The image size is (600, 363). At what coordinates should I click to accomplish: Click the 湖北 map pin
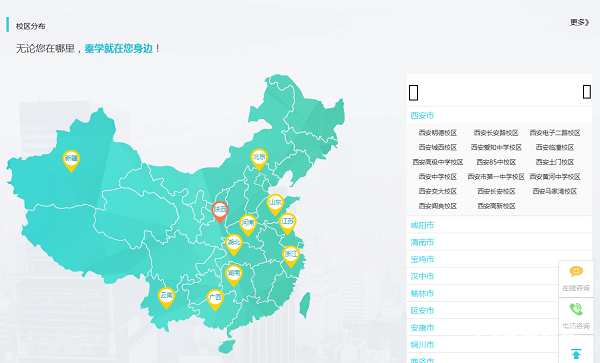pos(233,244)
